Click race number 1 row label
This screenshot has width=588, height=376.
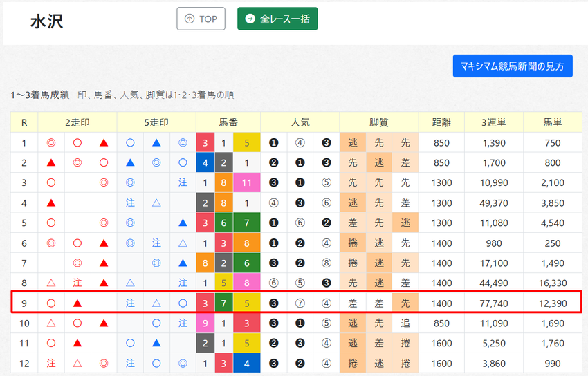click(24, 143)
